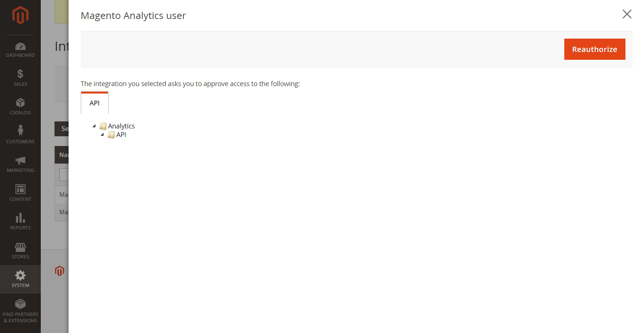This screenshot has width=644, height=333.
Task: Select the Analytics tree label
Action: 121,126
